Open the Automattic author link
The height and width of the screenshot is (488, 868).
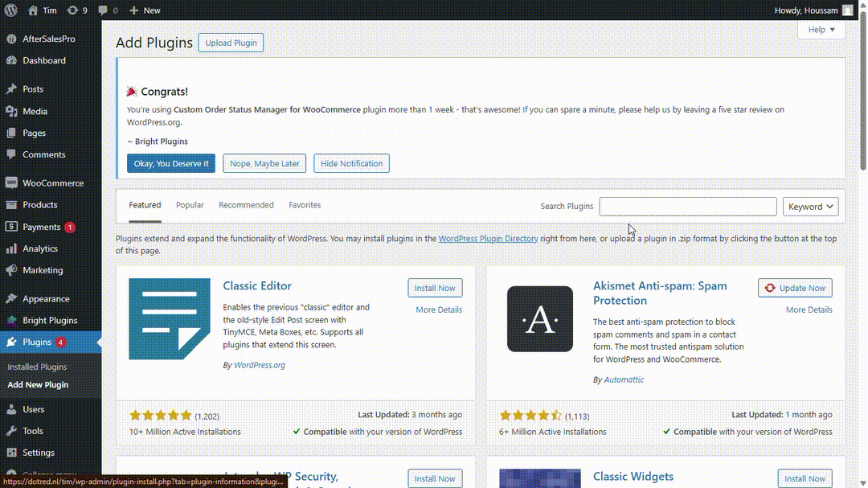624,379
